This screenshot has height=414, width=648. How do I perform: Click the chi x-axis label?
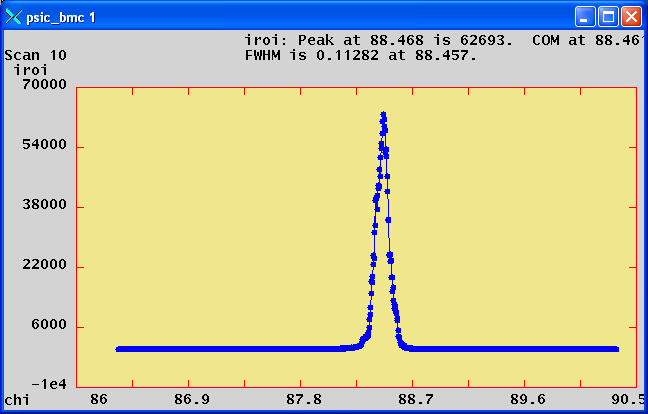click(x=16, y=399)
